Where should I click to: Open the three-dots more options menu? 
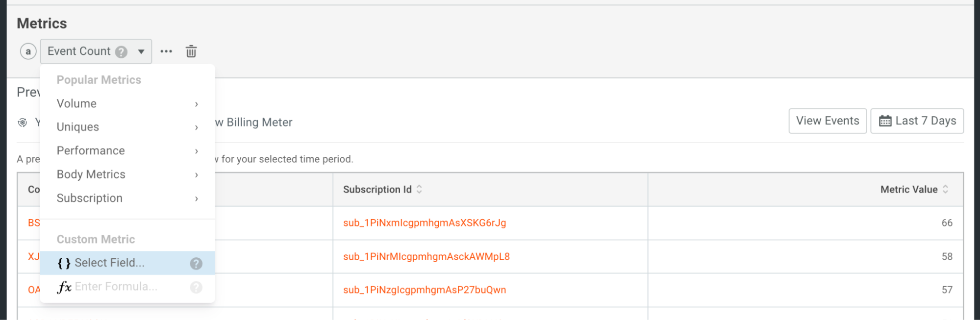(166, 51)
